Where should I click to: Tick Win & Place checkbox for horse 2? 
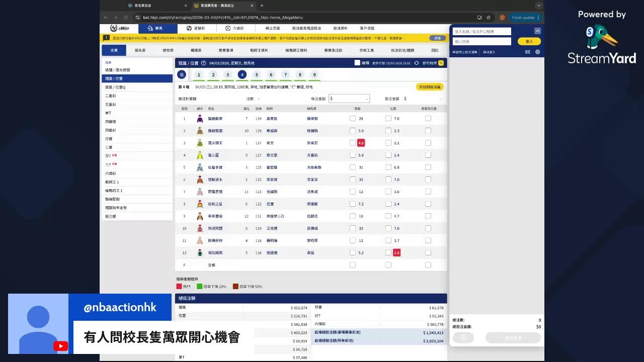click(428, 131)
